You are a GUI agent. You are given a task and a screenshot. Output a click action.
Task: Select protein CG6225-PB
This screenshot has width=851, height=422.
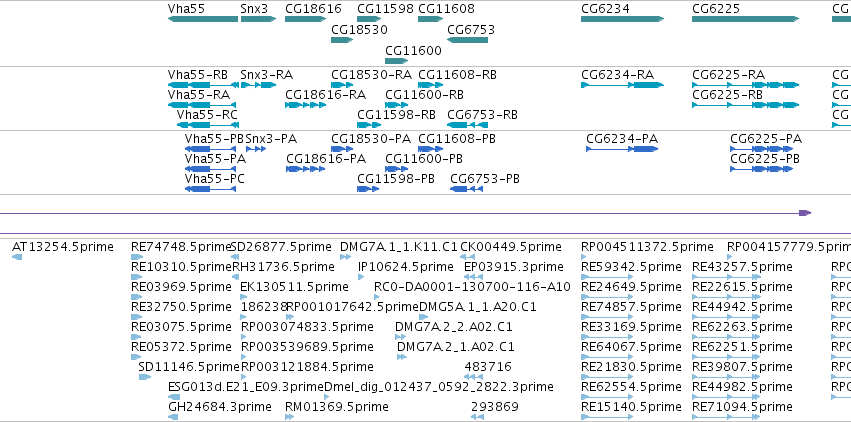click(762, 169)
